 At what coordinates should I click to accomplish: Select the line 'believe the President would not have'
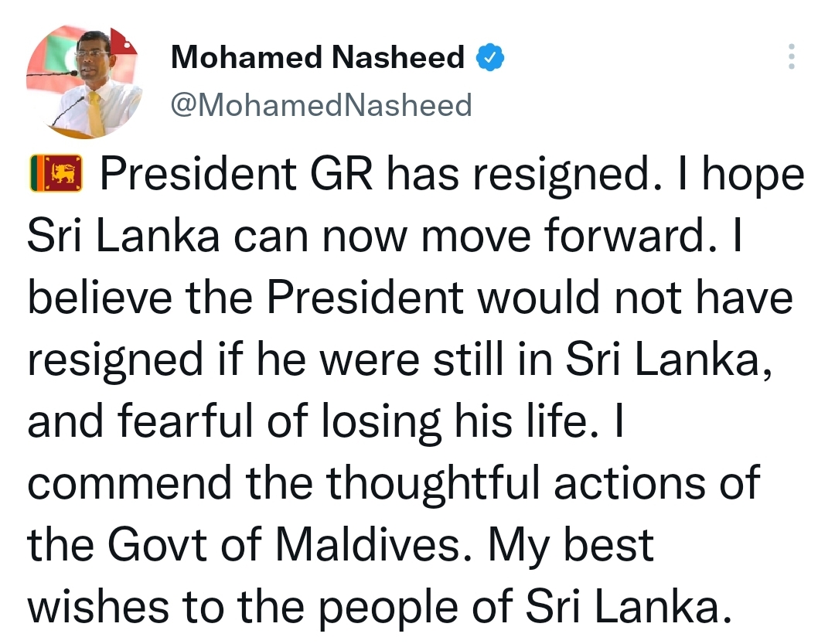pos(410,297)
